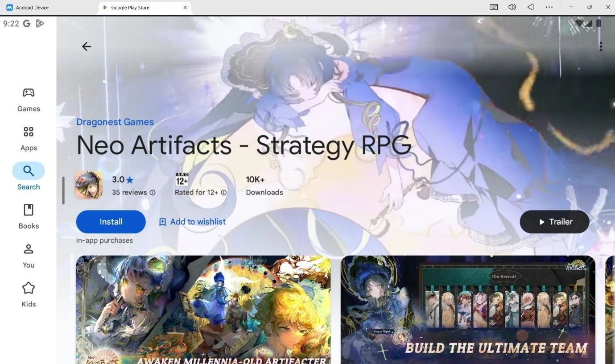Click the back arrow above the game banner
Screen dimensions: 615x364
(86, 46)
